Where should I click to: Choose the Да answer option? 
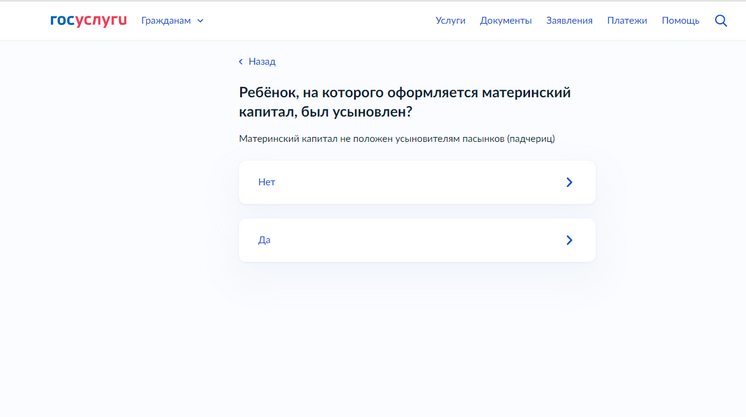[x=417, y=240]
